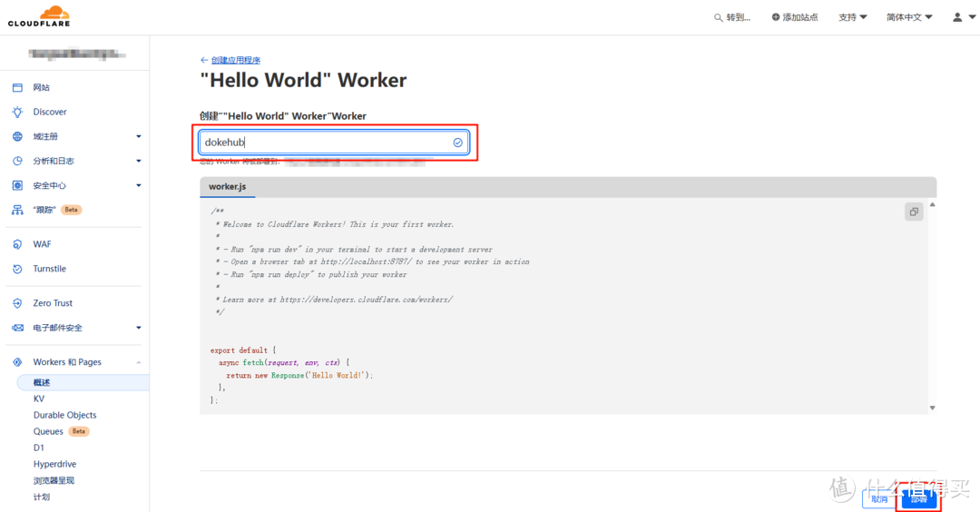Click the "跟踪" network icon
This screenshot has width=980, height=512.
pyautogui.click(x=17, y=210)
